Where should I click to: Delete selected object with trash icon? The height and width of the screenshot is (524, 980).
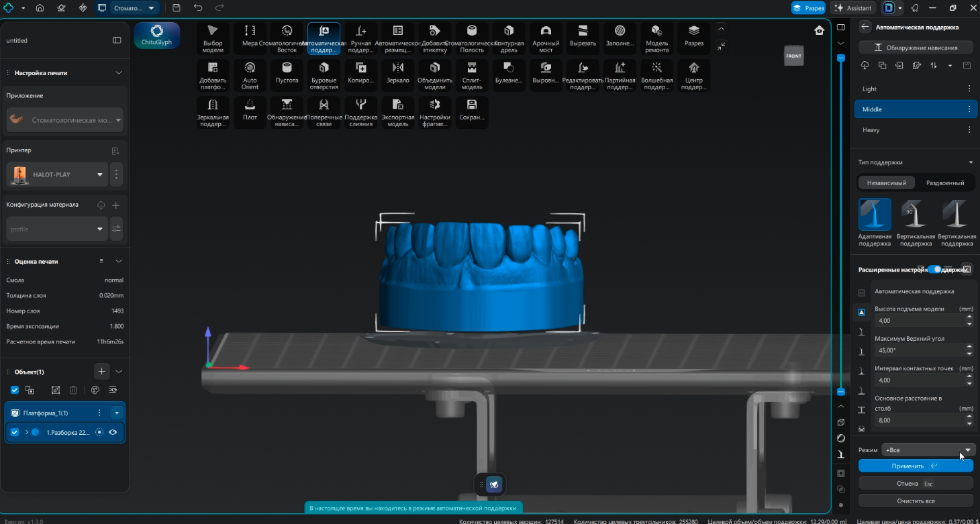pyautogui.click(x=73, y=390)
